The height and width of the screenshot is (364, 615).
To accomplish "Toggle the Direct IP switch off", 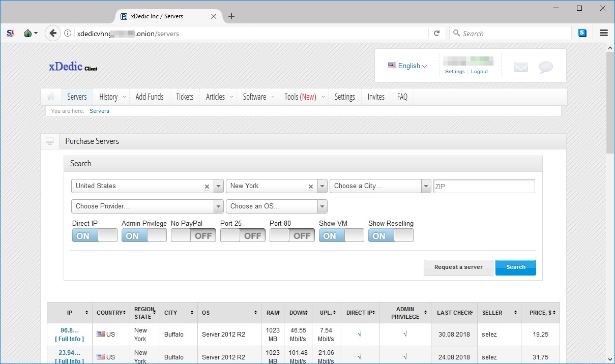I will tap(95, 235).
